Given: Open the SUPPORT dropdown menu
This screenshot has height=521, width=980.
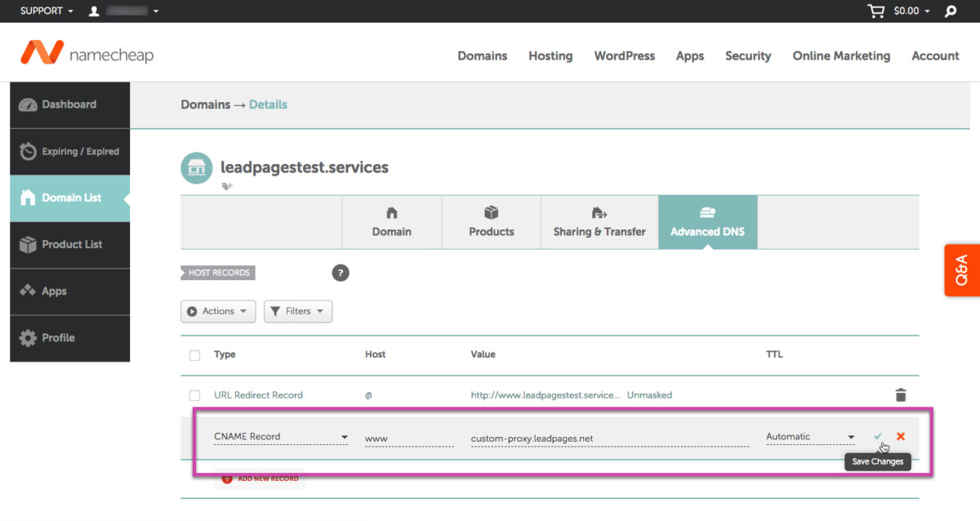Looking at the screenshot, I should coord(47,11).
